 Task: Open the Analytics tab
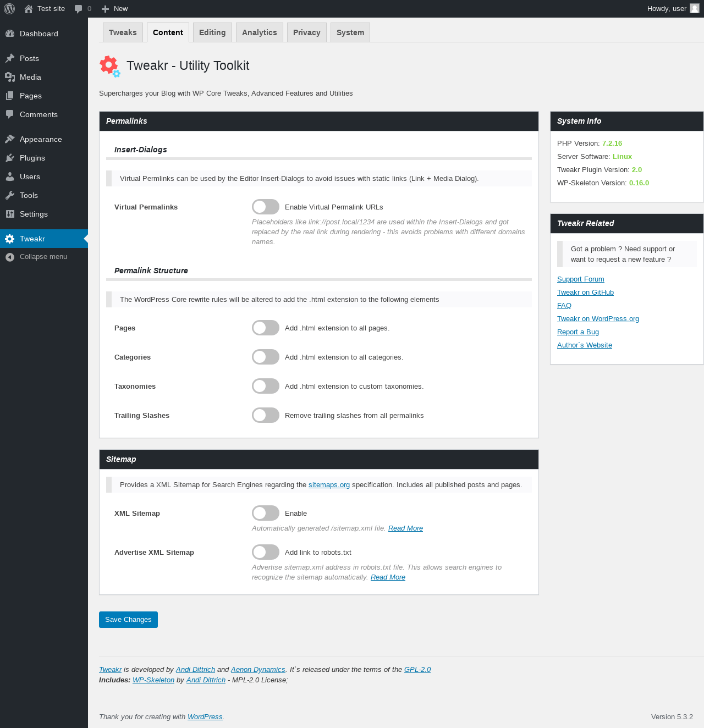click(260, 32)
